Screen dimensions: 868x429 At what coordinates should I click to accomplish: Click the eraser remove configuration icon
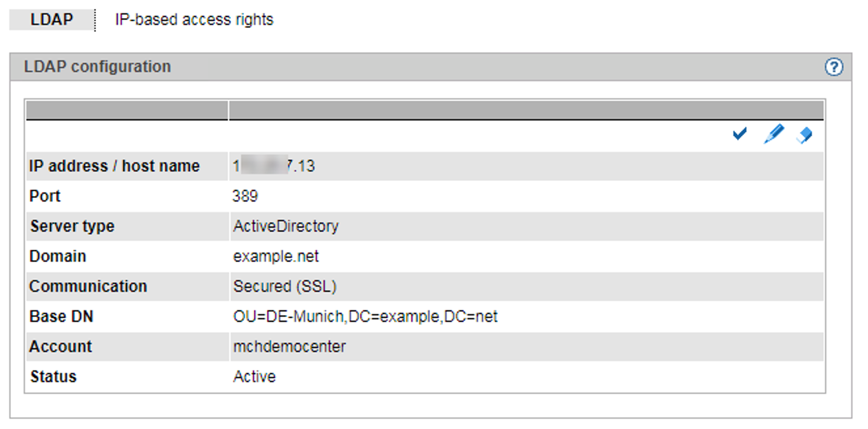tap(804, 135)
